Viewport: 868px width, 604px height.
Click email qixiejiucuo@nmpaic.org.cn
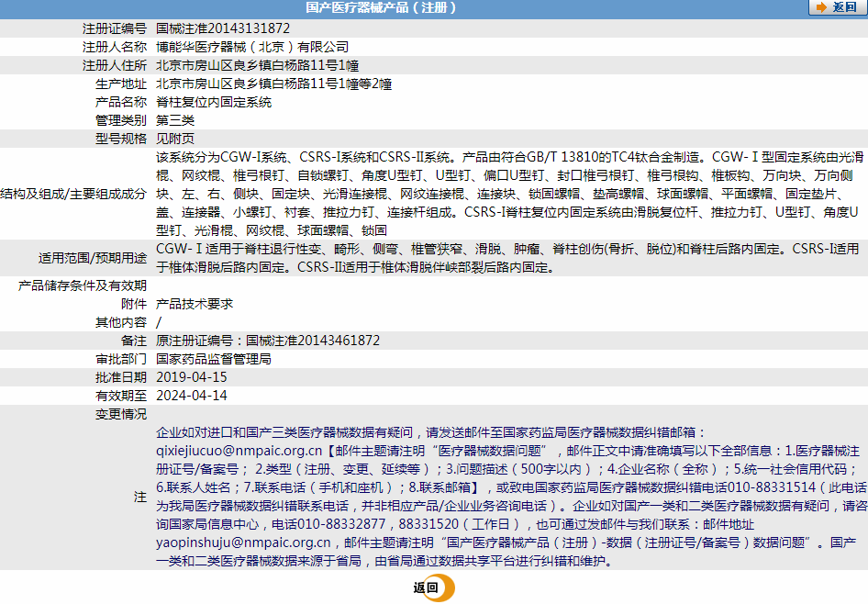(239, 451)
